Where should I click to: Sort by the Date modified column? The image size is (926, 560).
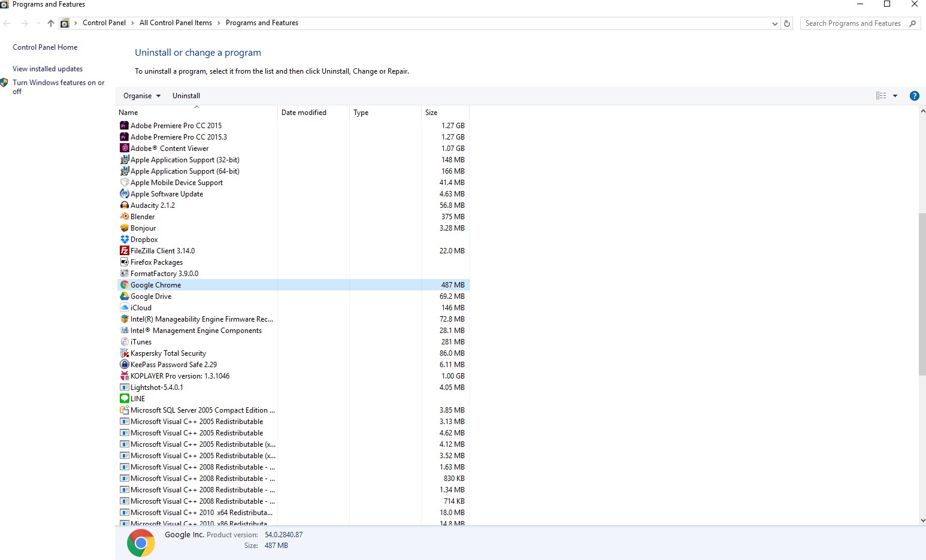[304, 113]
